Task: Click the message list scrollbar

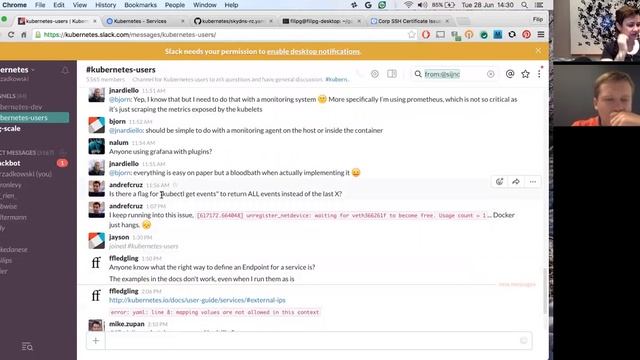Action: pos(545,291)
